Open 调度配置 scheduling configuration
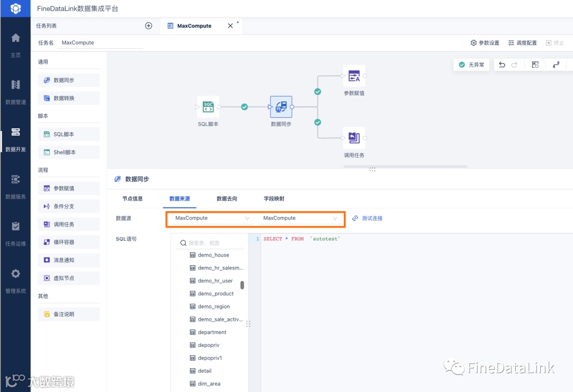Image resolution: width=573 pixels, height=392 pixels. [522, 43]
